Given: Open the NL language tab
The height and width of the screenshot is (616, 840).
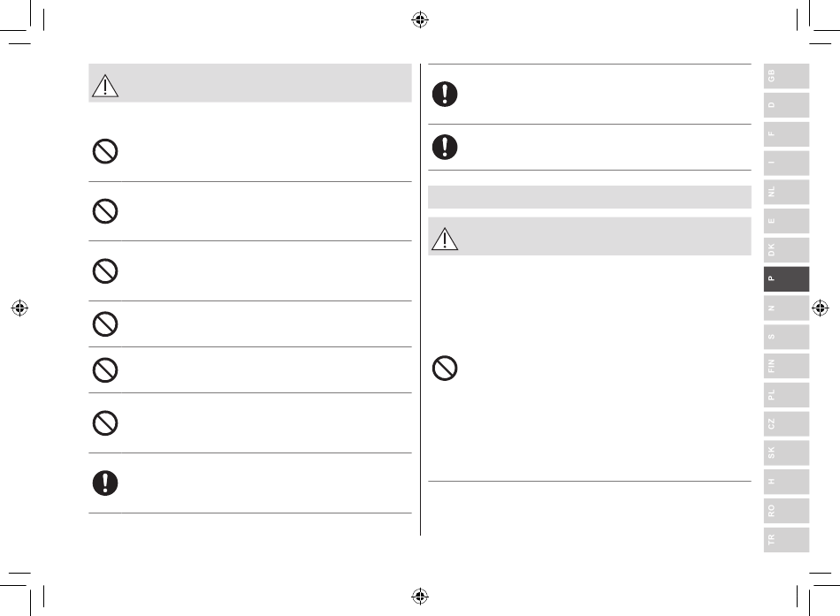Looking at the screenshot, I should (x=786, y=193).
